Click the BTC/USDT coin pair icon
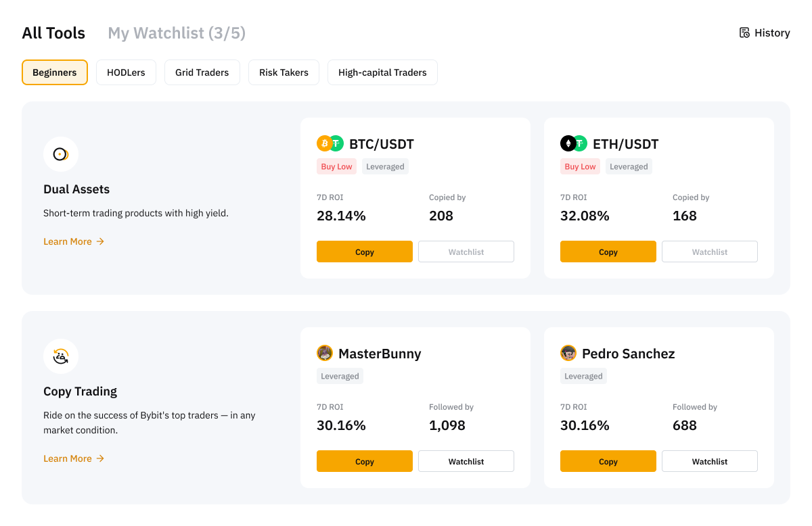 (330, 143)
